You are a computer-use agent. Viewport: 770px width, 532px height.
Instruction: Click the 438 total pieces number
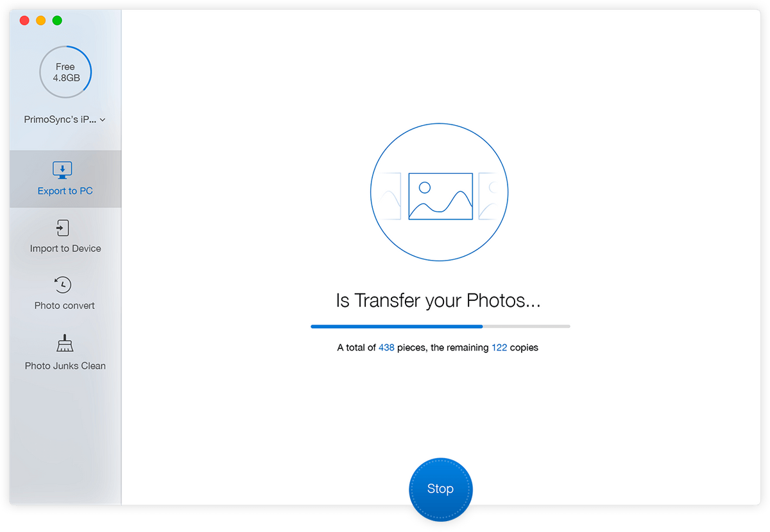pyautogui.click(x=386, y=348)
